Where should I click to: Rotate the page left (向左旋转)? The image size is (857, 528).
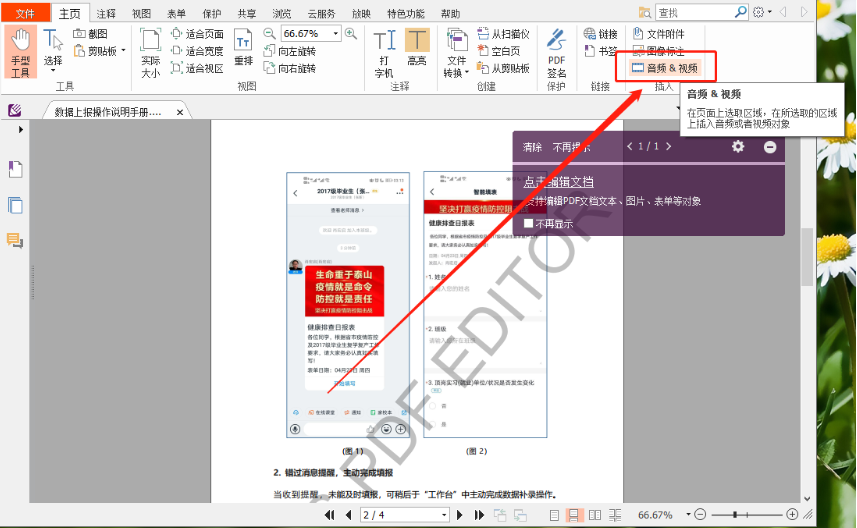pyautogui.click(x=290, y=51)
